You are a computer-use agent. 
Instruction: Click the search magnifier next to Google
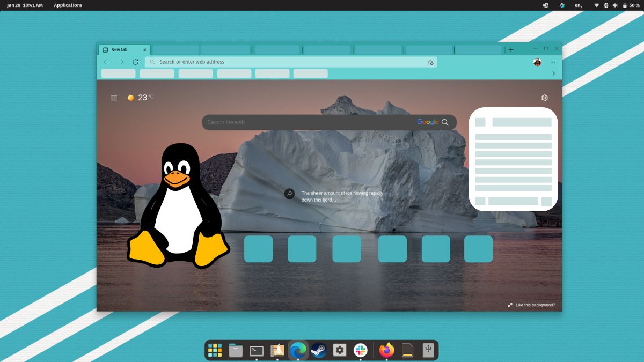tap(445, 122)
